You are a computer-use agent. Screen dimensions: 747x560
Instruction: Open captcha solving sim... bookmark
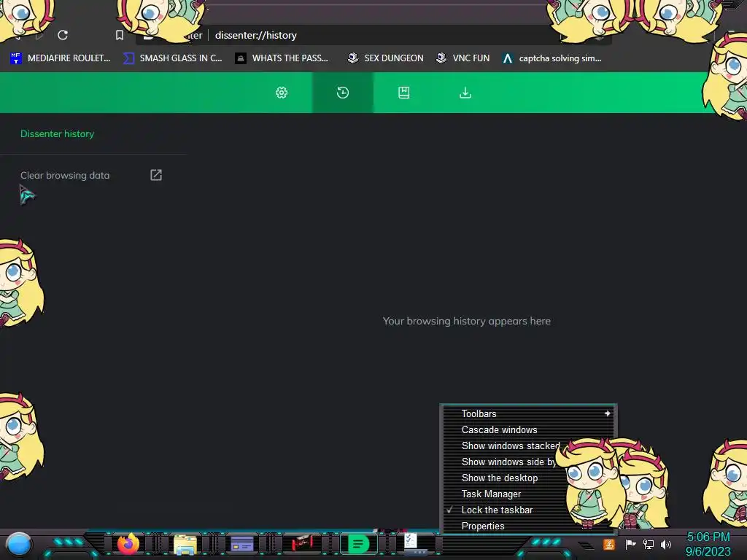tap(552, 58)
